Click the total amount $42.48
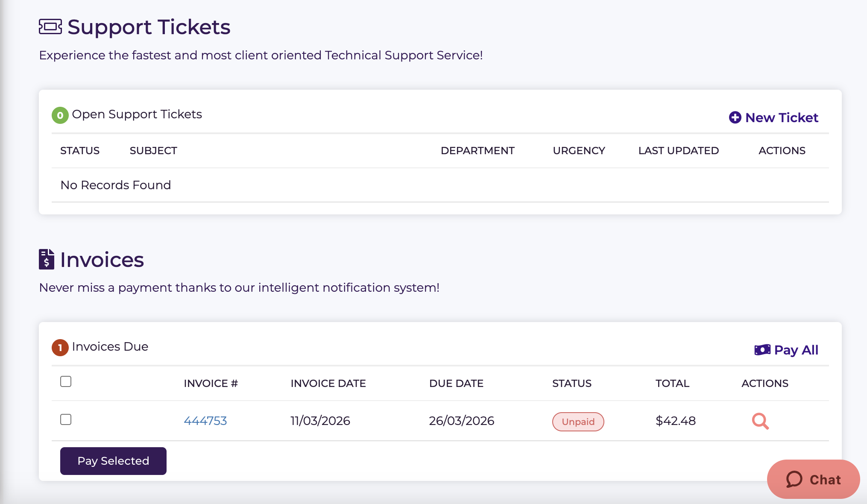 676,421
